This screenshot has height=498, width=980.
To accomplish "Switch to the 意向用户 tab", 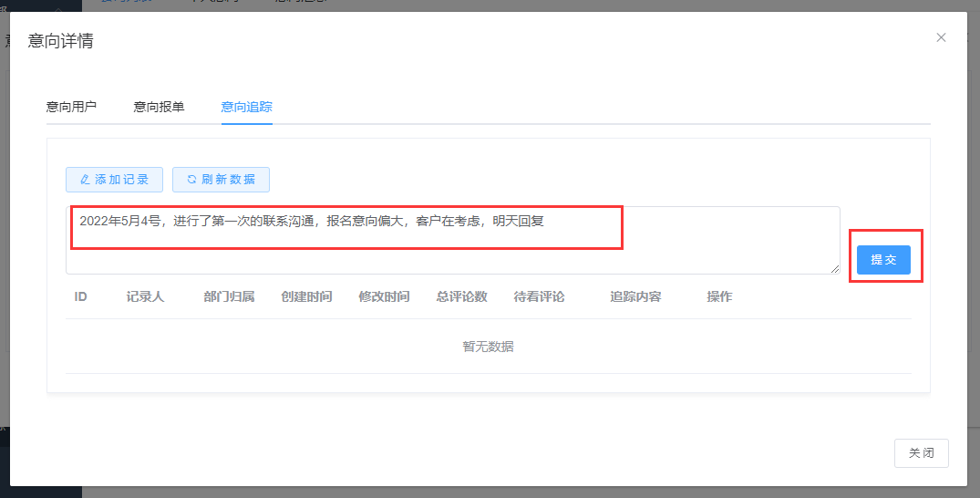I will click(71, 107).
